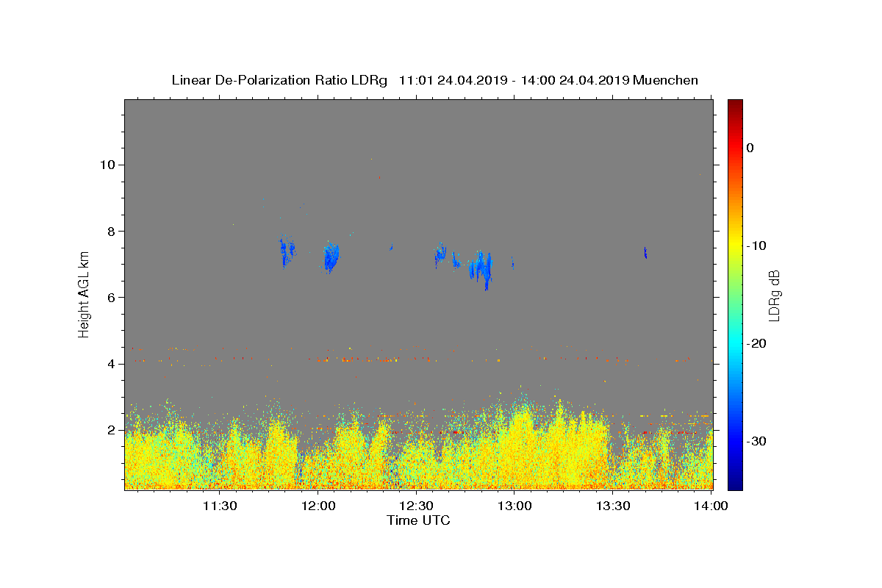Viewport: 882px width, 588px height.
Task: Click the colorbar tick label '0'
Action: 750,148
